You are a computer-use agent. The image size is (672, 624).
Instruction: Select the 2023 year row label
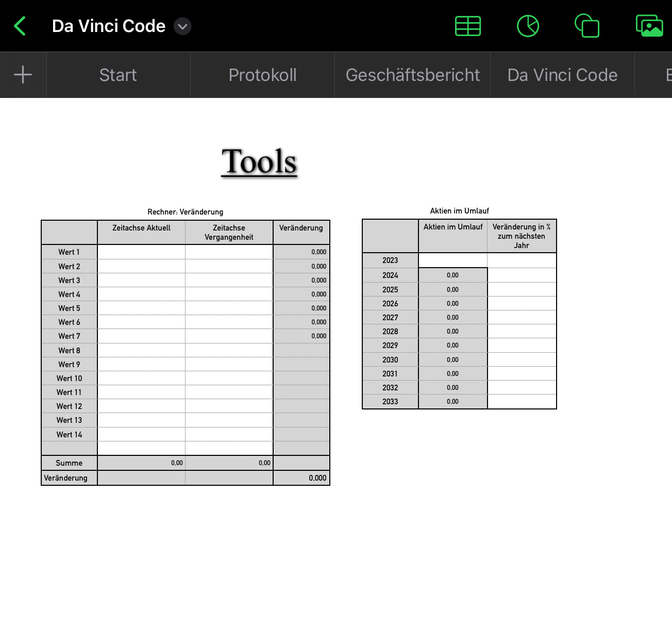point(390,260)
